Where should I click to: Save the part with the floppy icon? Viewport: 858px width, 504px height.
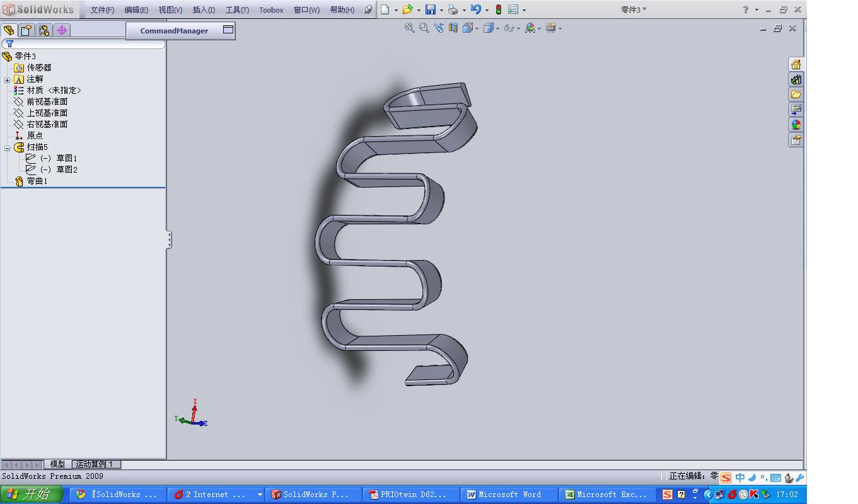(x=431, y=9)
